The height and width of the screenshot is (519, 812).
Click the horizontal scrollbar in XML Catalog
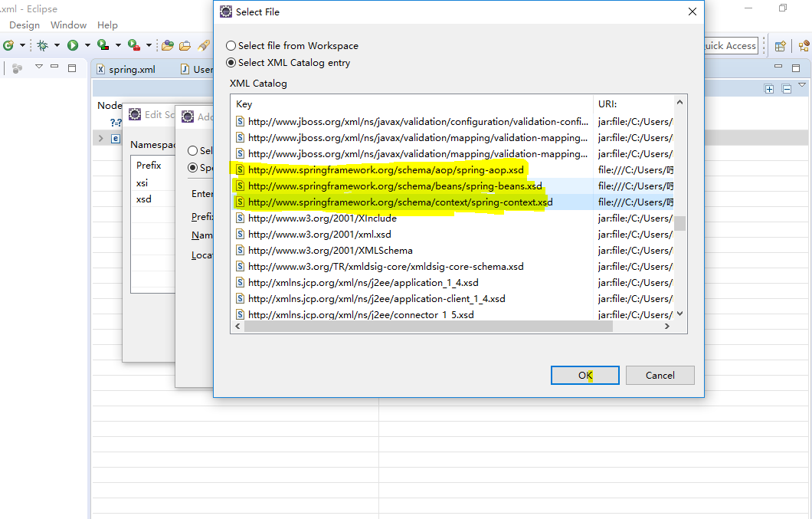pyautogui.click(x=428, y=326)
